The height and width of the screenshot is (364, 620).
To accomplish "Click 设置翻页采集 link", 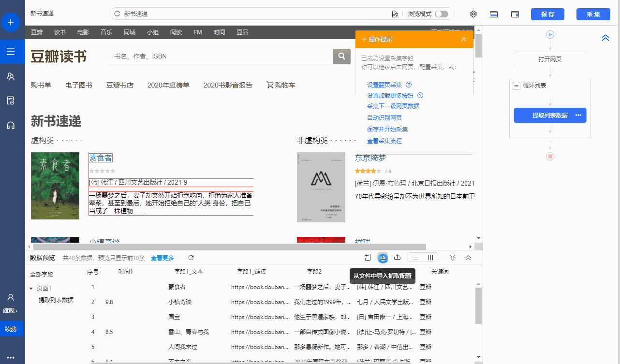I will (384, 85).
